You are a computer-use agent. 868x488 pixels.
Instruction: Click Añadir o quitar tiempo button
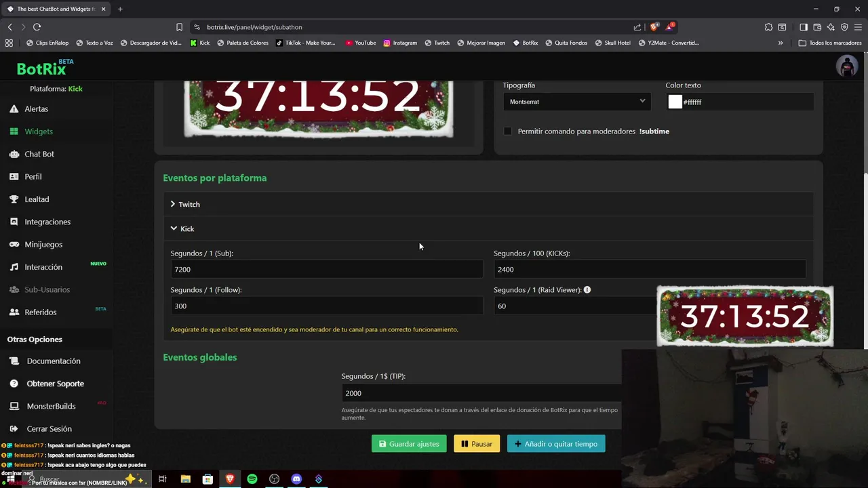[556, 444]
